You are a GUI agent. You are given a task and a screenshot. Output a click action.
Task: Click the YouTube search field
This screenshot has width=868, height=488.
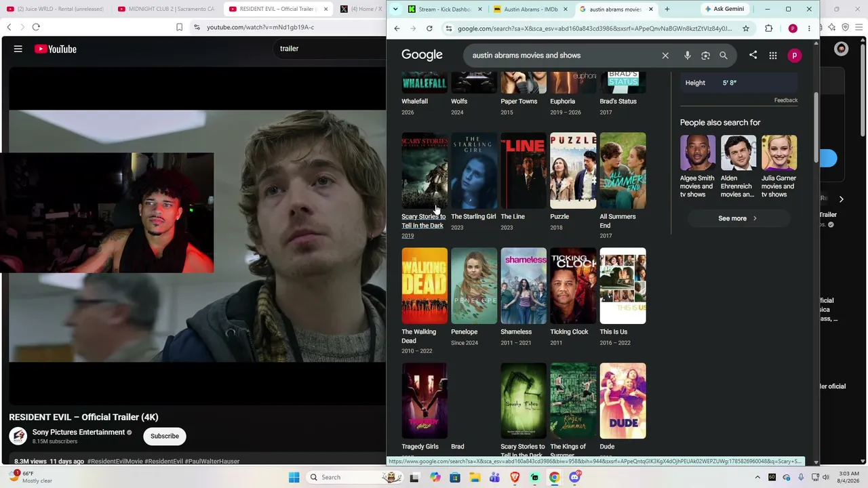(x=331, y=49)
